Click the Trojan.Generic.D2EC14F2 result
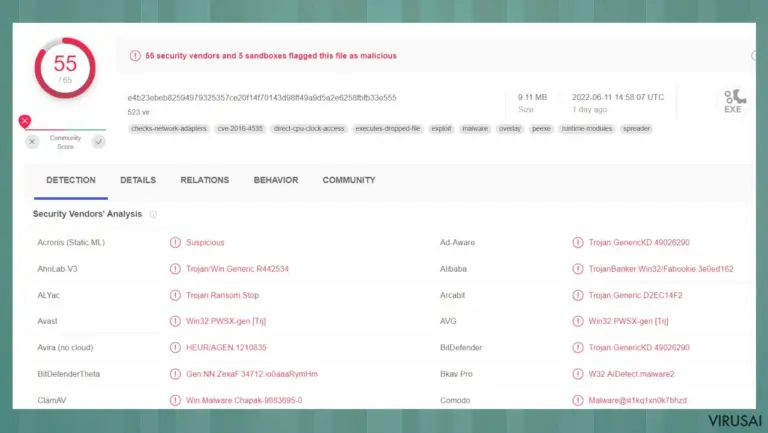 [635, 295]
